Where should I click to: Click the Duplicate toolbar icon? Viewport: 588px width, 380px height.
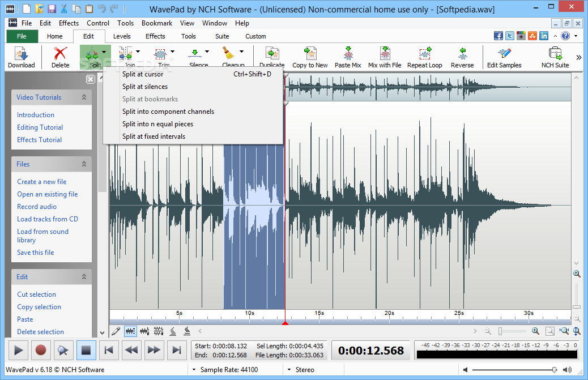point(272,54)
